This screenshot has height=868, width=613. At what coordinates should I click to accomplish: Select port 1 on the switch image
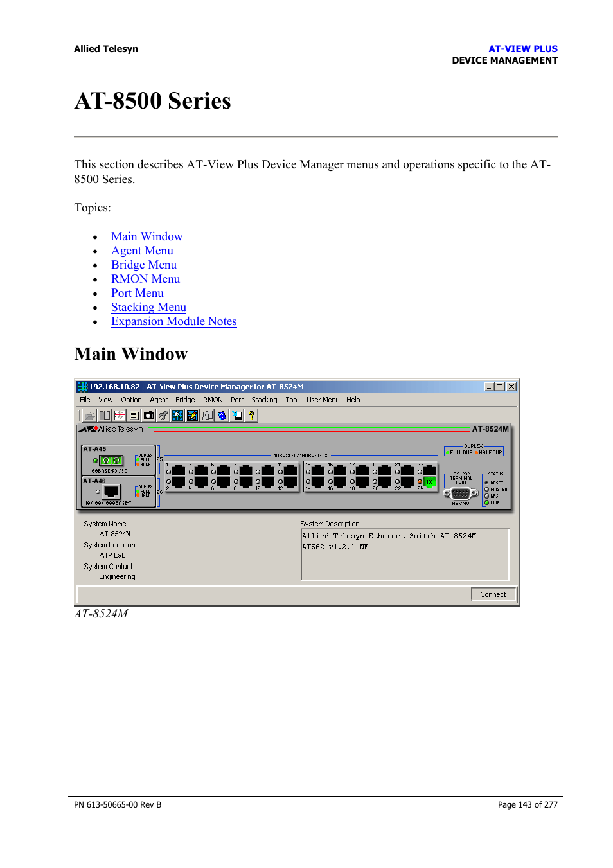coord(179,471)
